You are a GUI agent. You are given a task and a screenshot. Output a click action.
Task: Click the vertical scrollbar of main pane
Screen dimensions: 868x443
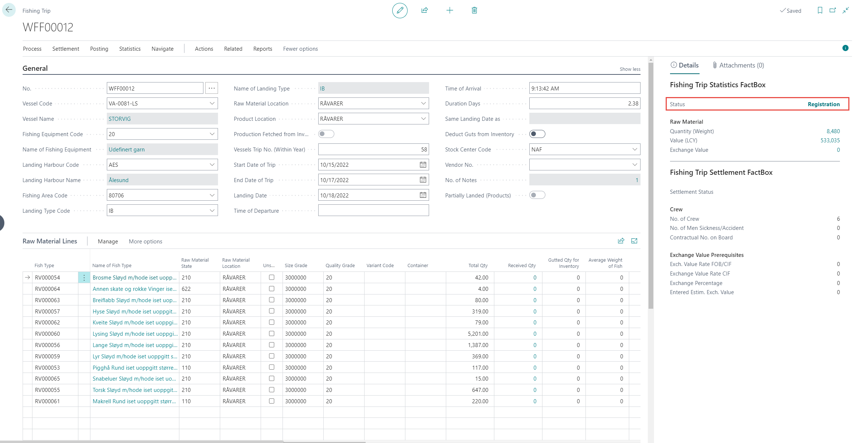click(x=651, y=182)
